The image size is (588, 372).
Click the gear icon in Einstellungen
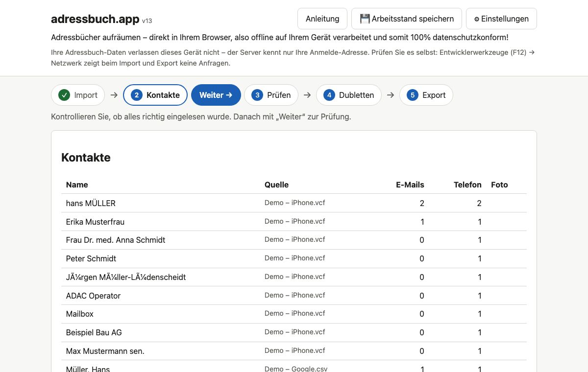tap(477, 19)
